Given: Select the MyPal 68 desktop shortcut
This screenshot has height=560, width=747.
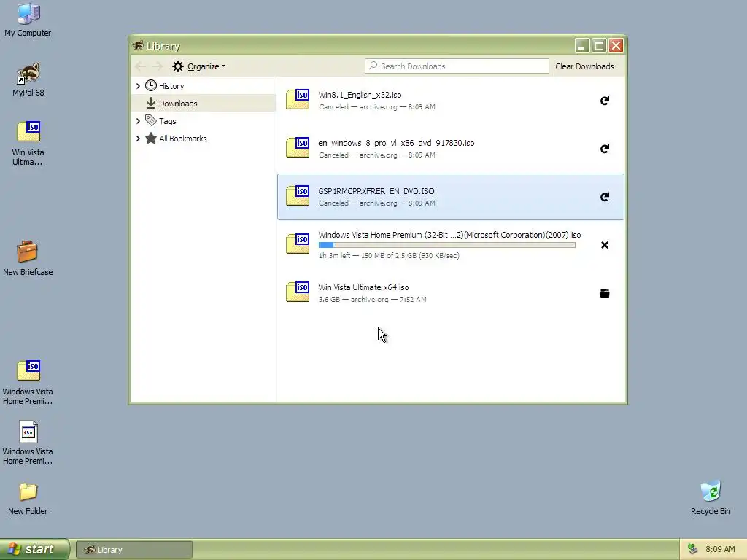Looking at the screenshot, I should pyautogui.click(x=28, y=79).
